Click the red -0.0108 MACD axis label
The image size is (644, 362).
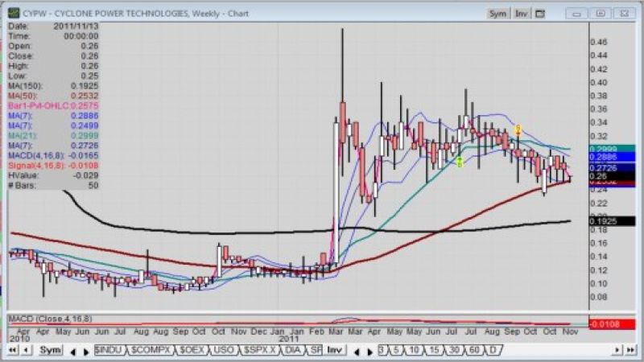tap(612, 324)
